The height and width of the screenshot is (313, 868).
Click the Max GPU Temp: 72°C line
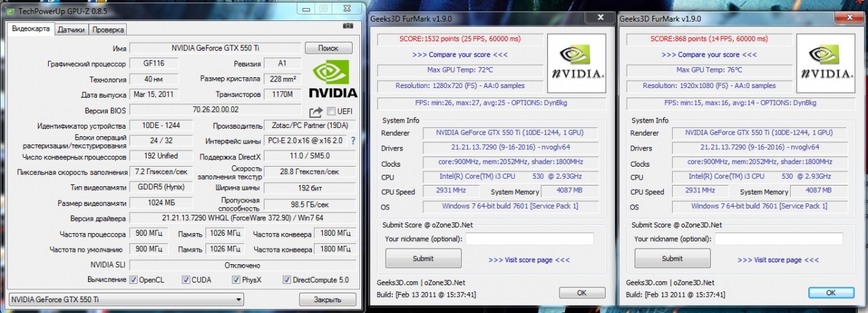tap(460, 70)
